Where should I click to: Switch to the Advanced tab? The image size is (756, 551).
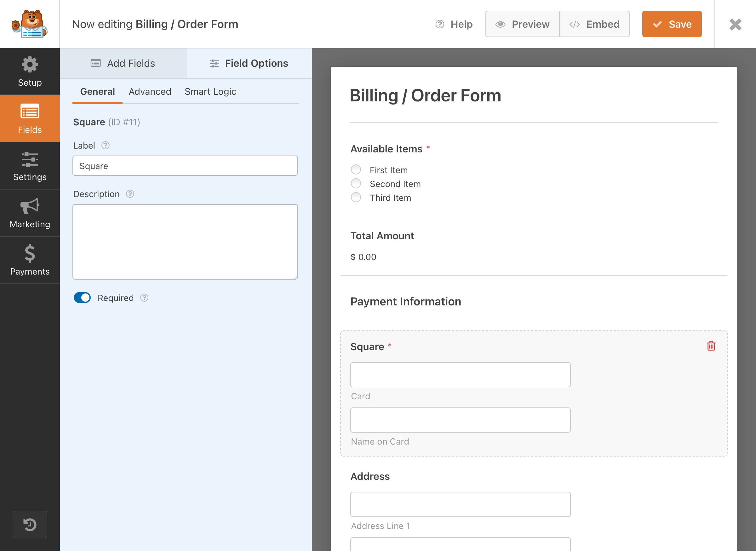click(x=150, y=91)
